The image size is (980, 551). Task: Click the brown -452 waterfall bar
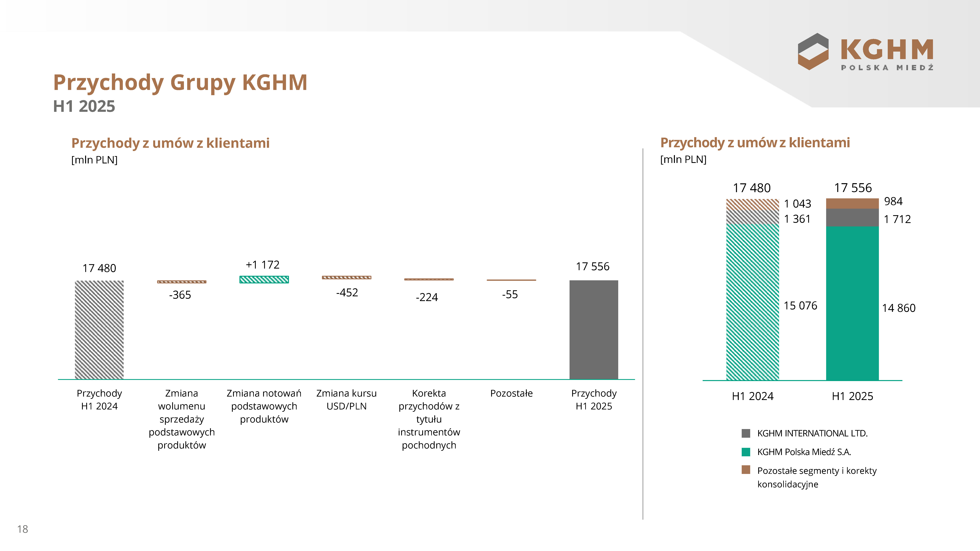point(347,278)
